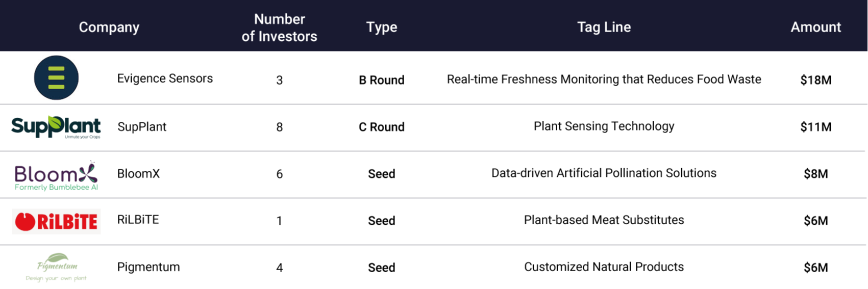Select the Company column header

[109, 27]
